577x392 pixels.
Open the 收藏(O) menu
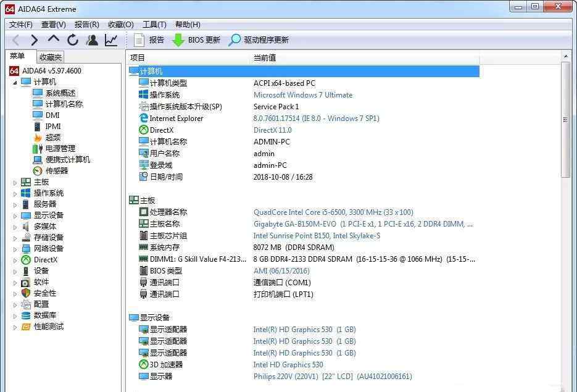coord(121,24)
